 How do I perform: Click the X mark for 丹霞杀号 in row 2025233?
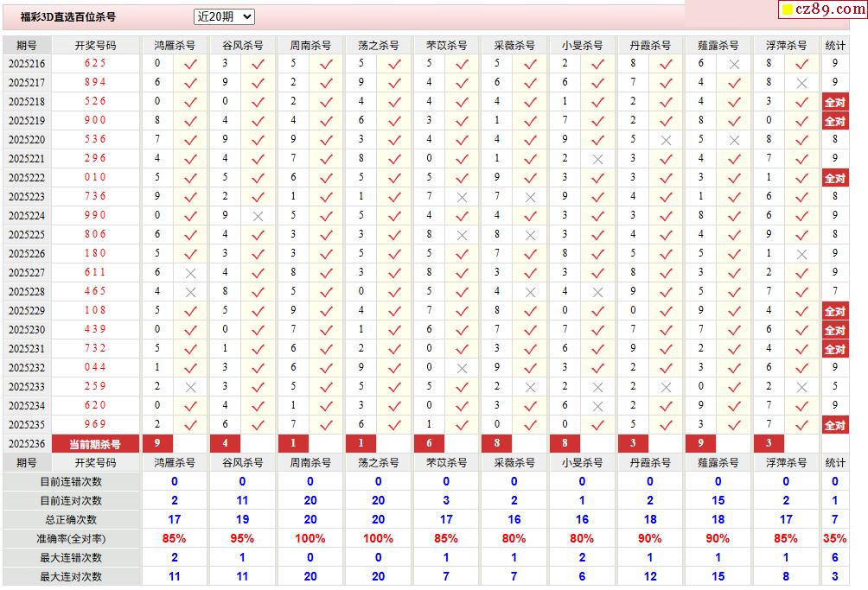(666, 388)
